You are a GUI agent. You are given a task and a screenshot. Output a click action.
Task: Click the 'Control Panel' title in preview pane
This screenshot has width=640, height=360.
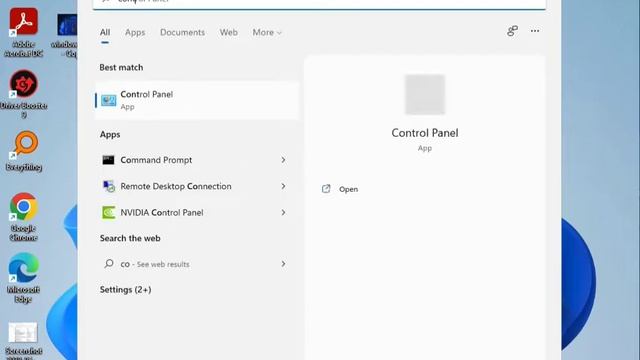click(425, 133)
